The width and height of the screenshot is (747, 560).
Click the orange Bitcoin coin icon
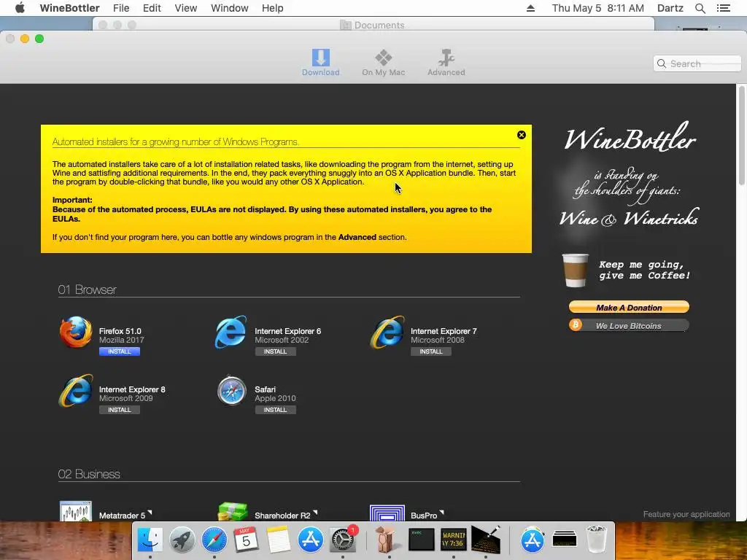tap(576, 324)
